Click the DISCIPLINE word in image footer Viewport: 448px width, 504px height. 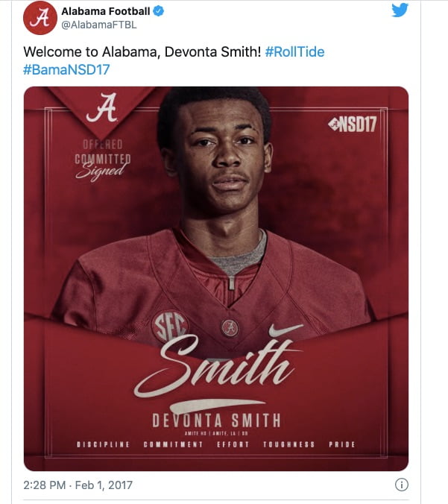coord(103,444)
